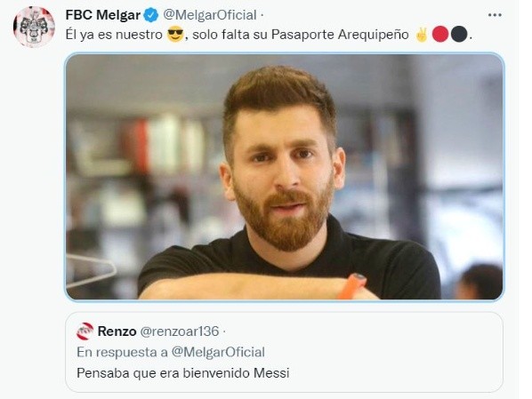
Task: Click the FBC Melgar display name
Action: coord(103,15)
